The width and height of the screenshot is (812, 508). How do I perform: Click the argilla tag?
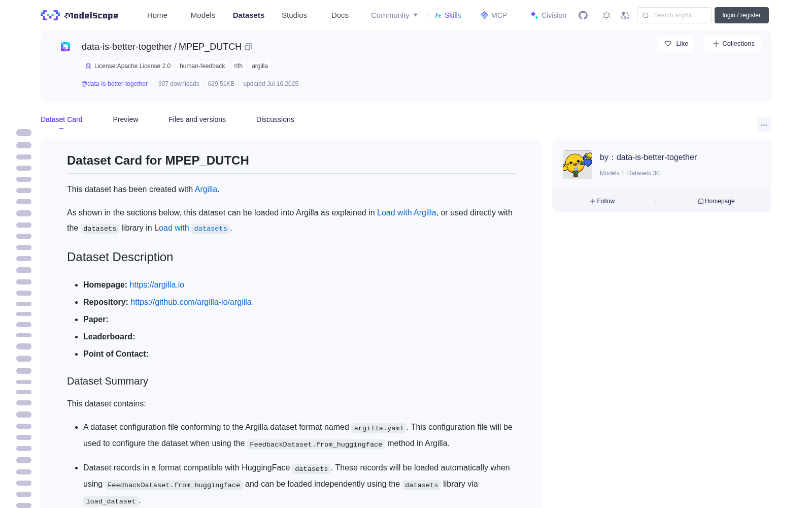(260, 66)
